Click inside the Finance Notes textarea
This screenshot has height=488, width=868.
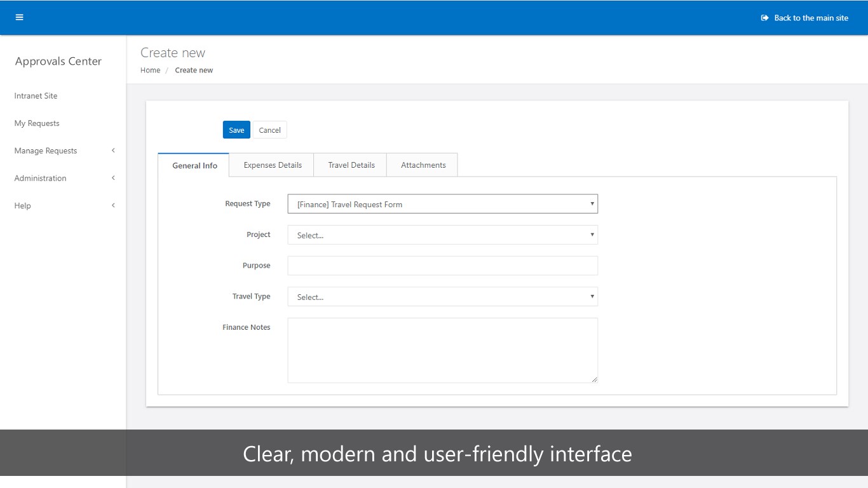tap(442, 350)
